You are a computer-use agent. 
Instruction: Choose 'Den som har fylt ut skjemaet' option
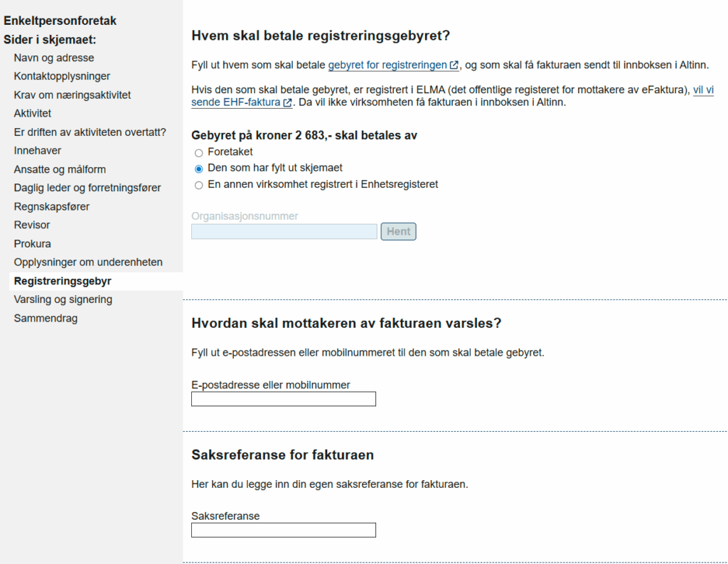click(199, 169)
